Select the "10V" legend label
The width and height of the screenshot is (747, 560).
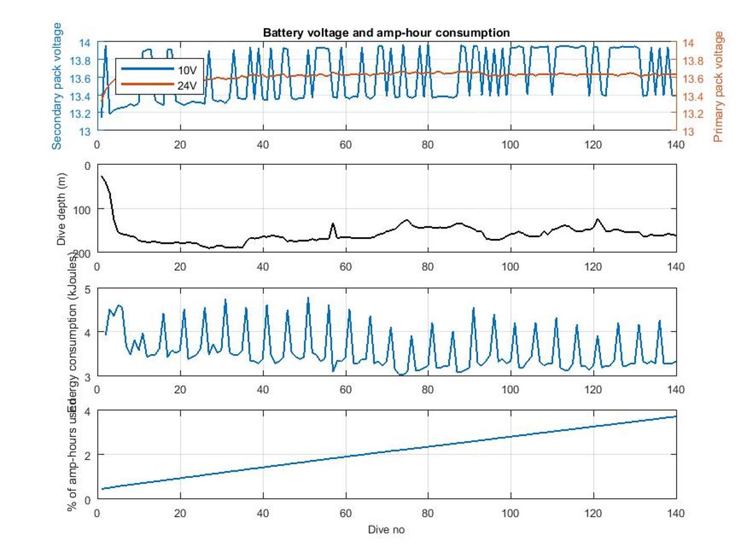(x=187, y=70)
